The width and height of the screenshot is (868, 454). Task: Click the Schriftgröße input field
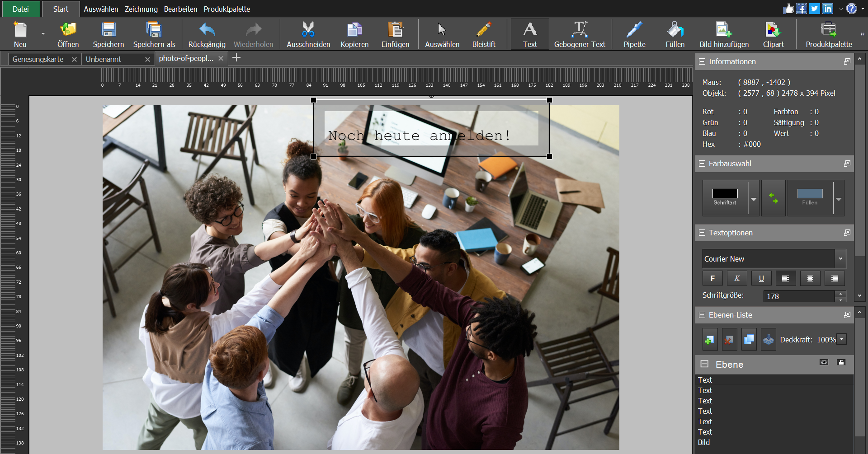[799, 296]
